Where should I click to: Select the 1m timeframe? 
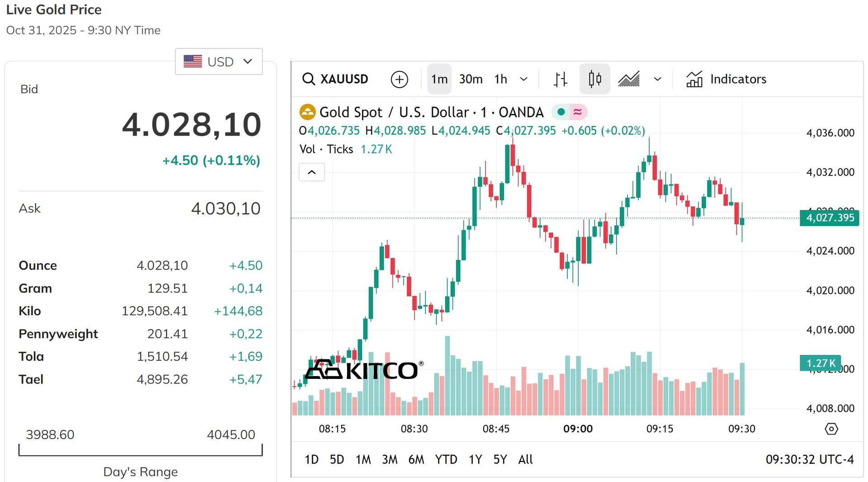(x=439, y=79)
